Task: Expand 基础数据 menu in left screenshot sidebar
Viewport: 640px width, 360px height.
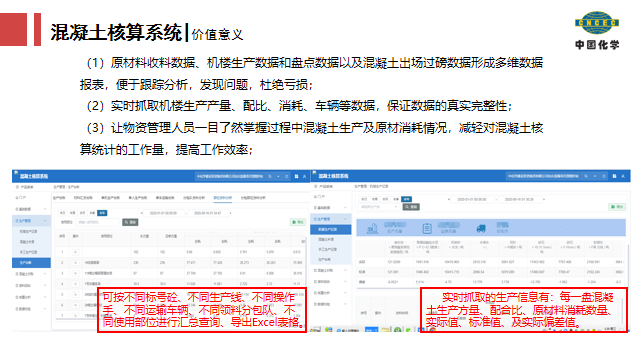Action: coord(31,209)
